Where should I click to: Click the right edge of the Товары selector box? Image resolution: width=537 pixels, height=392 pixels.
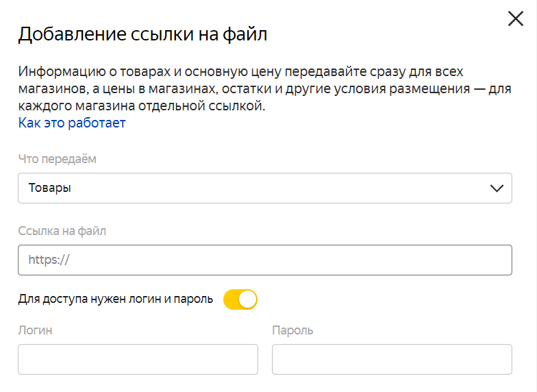[509, 188]
